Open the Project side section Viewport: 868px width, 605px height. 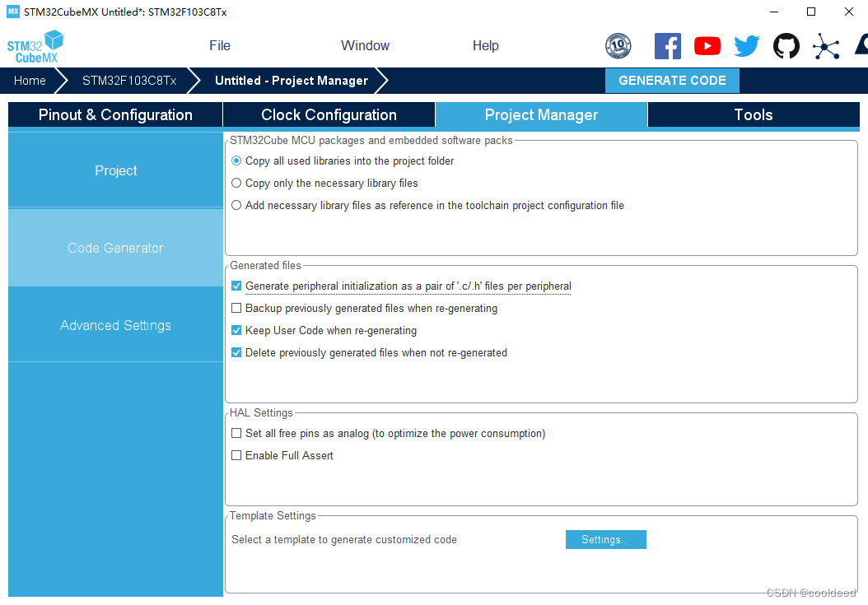(x=115, y=170)
